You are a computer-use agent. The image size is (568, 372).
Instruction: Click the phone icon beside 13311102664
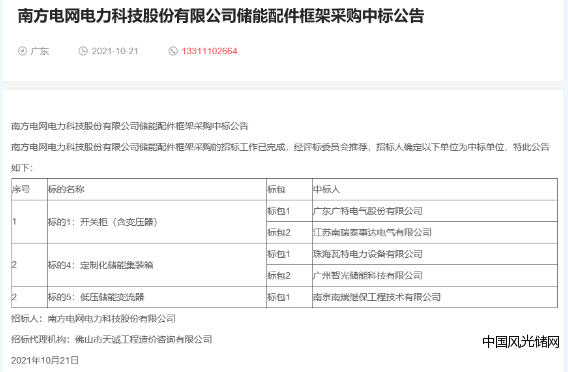point(173,51)
